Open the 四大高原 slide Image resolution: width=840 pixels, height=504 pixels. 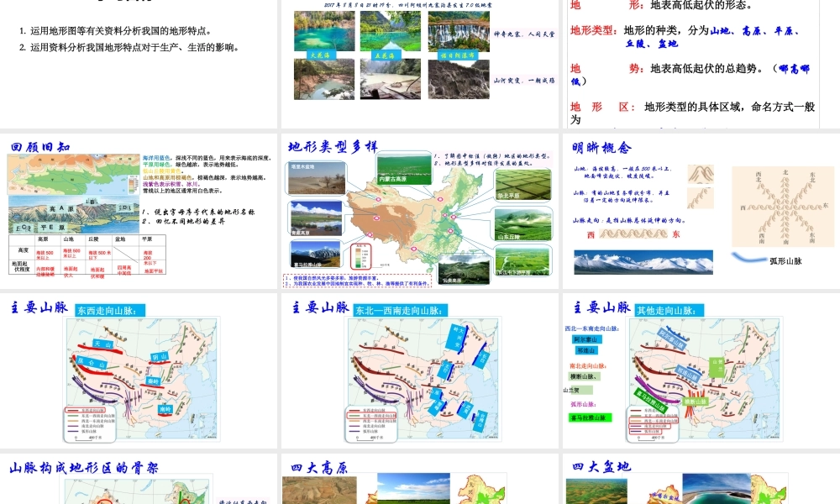[420, 479]
